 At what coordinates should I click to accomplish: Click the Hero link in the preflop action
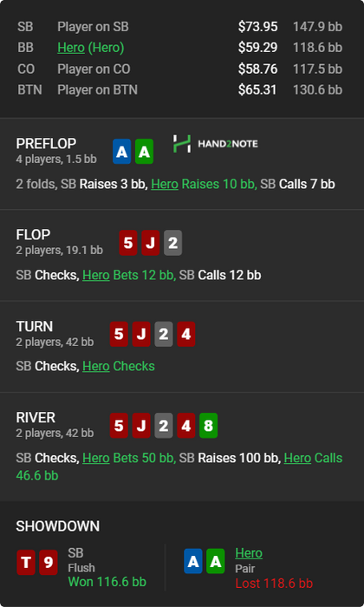pos(165,184)
